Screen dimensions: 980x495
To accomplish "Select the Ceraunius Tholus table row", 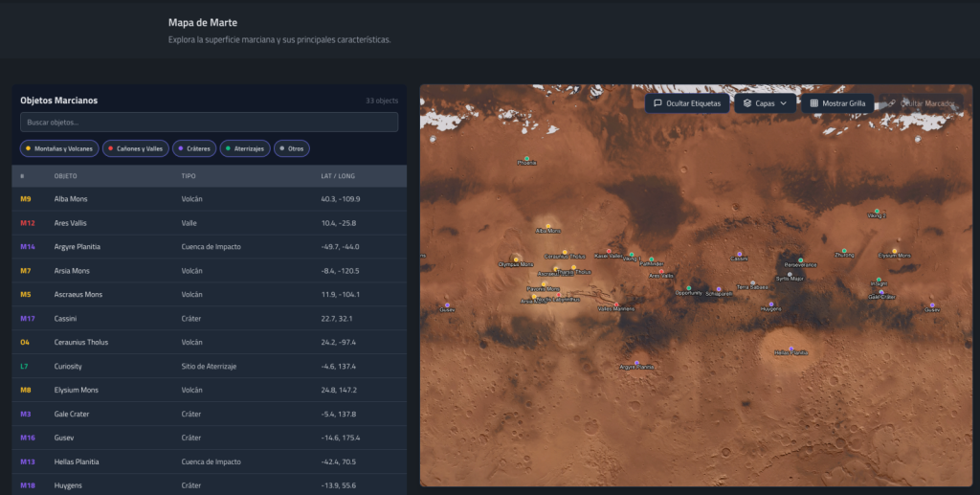I will (209, 343).
